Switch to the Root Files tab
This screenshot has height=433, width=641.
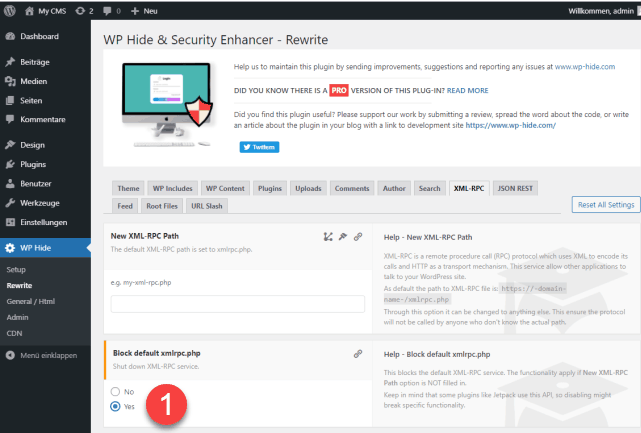[162, 206]
